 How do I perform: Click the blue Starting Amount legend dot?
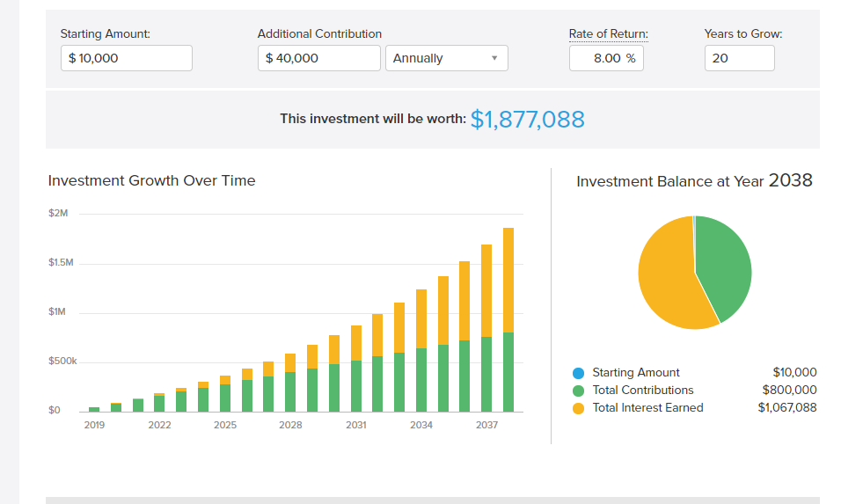coord(578,373)
